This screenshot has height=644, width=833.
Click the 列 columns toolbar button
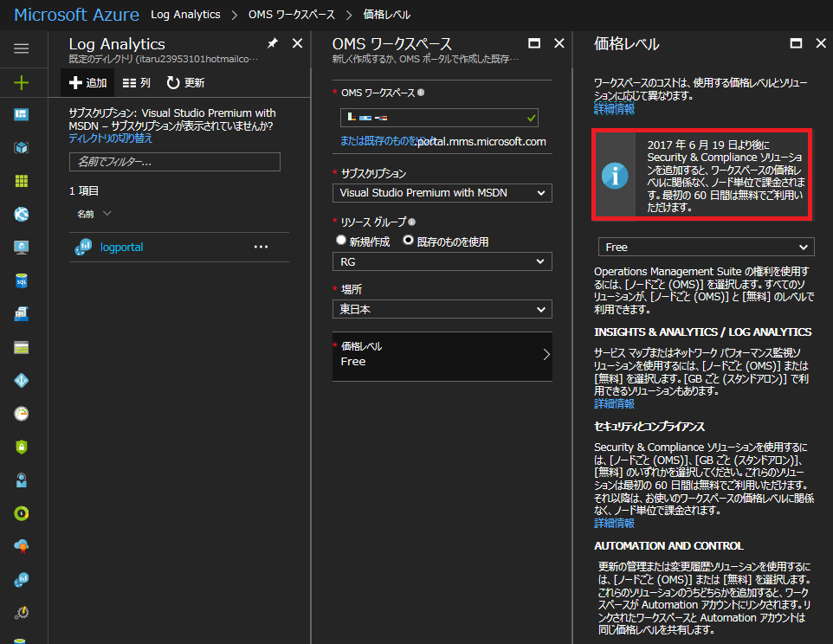coord(137,83)
